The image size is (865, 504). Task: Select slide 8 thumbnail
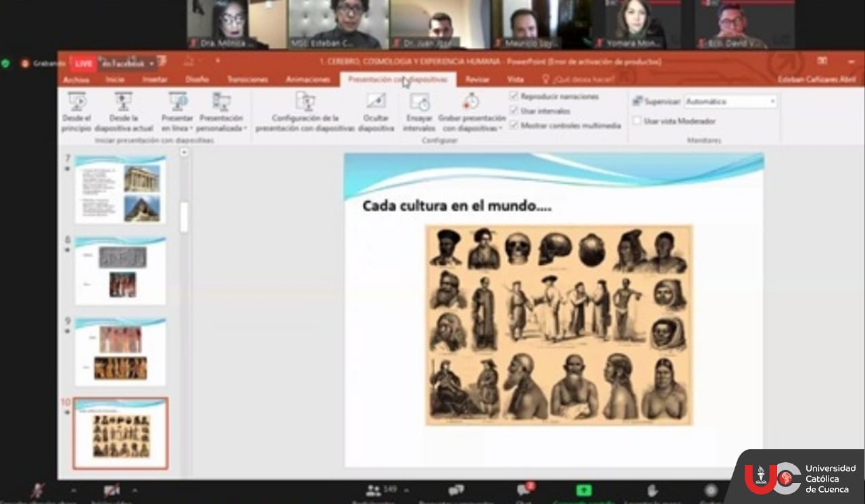click(120, 270)
